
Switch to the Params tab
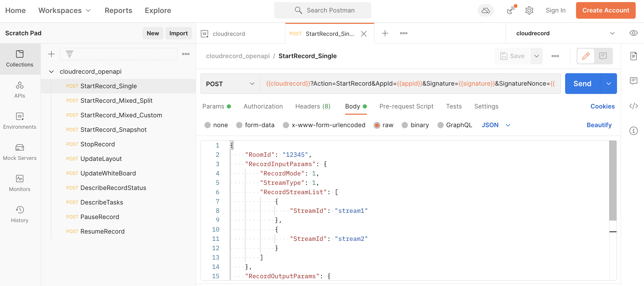coord(216,106)
